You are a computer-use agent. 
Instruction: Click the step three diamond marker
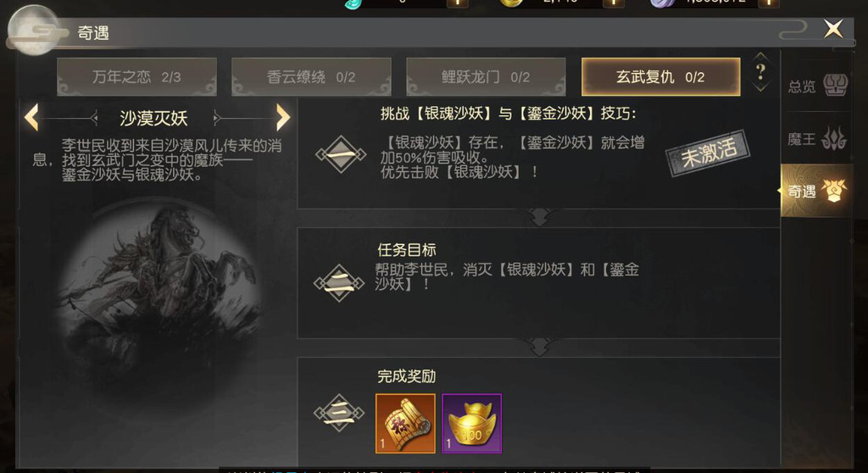pos(339,413)
